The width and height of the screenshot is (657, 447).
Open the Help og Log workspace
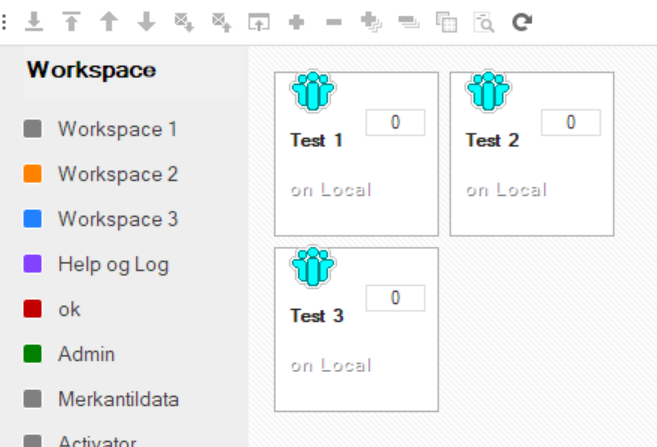[x=96, y=264]
